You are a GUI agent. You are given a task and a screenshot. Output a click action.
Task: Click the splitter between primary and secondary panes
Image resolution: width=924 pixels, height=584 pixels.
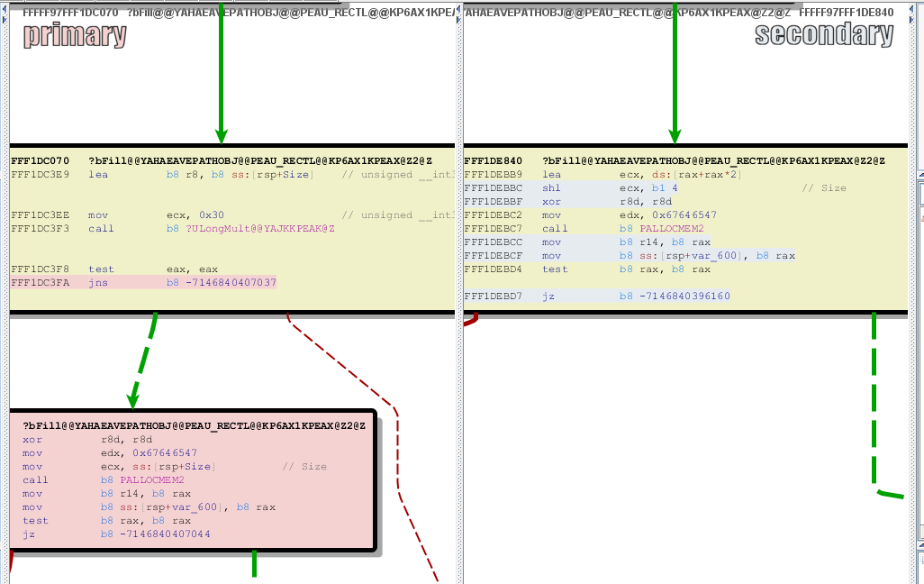coord(459,360)
